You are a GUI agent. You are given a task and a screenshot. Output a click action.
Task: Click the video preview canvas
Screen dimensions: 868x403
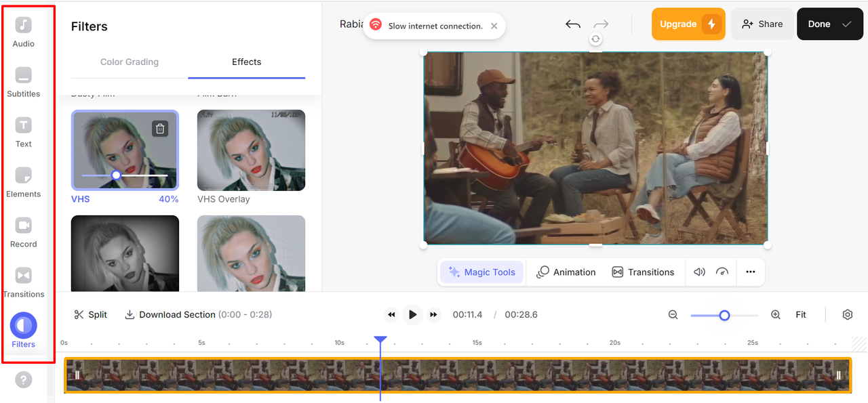point(595,148)
